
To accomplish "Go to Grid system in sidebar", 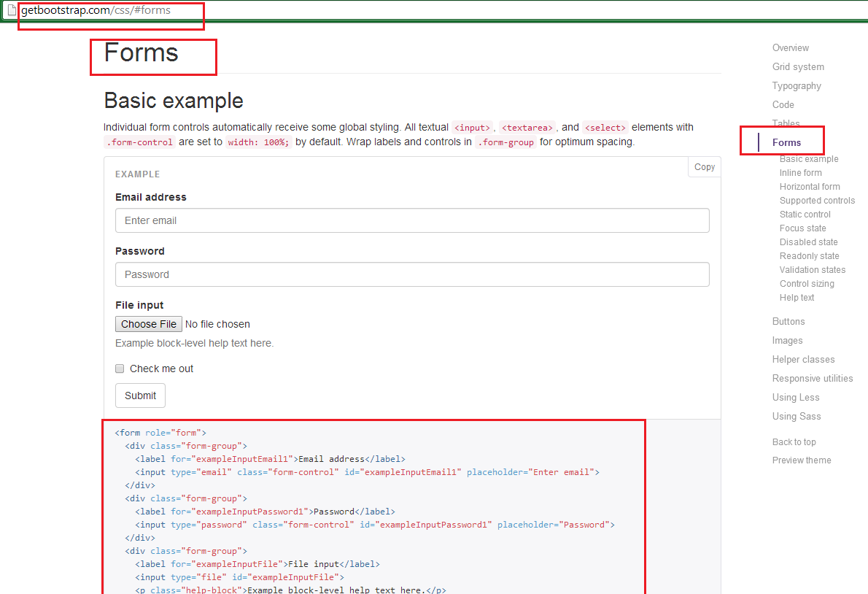I will (798, 67).
